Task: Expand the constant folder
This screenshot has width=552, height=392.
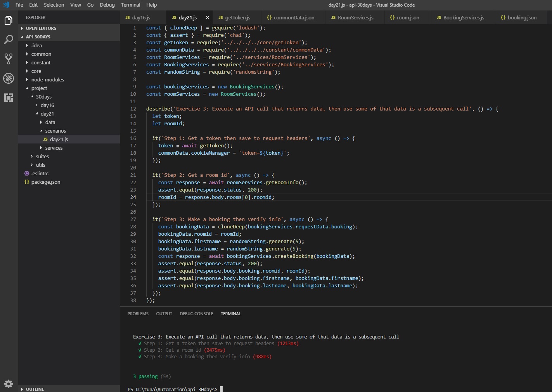Action: click(69, 62)
